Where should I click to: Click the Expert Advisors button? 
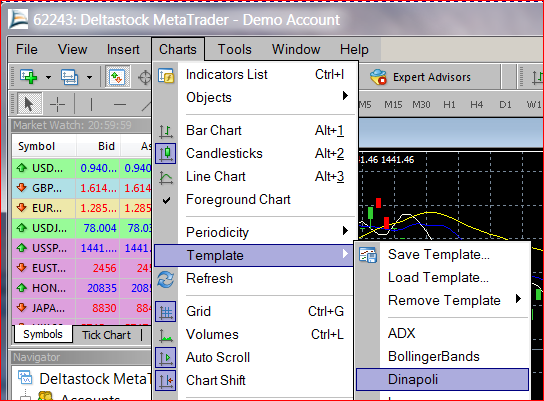420,77
